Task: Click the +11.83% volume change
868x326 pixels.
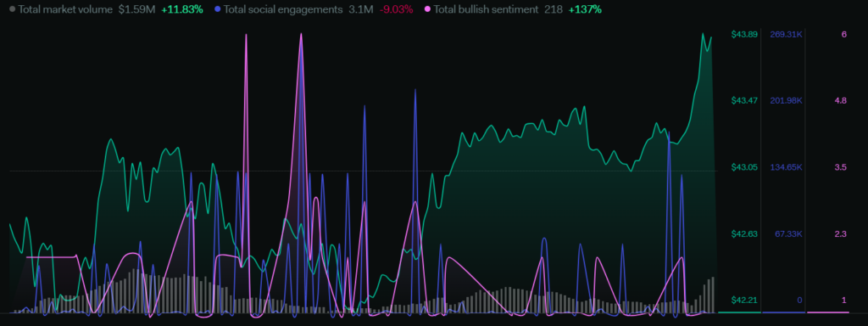Action: click(182, 9)
